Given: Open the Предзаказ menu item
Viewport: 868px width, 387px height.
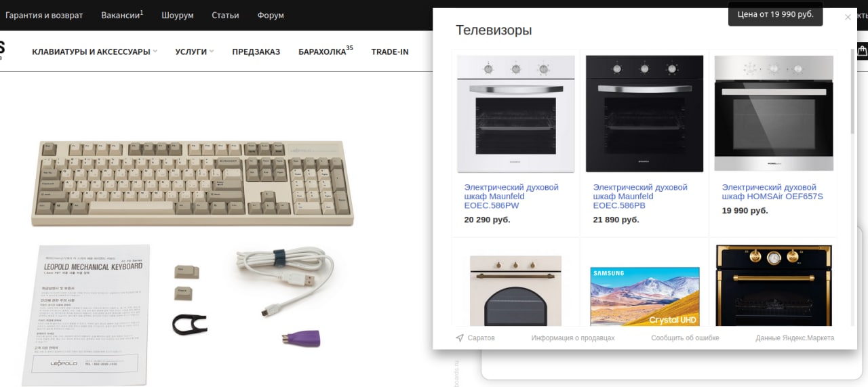Looking at the screenshot, I should point(256,52).
